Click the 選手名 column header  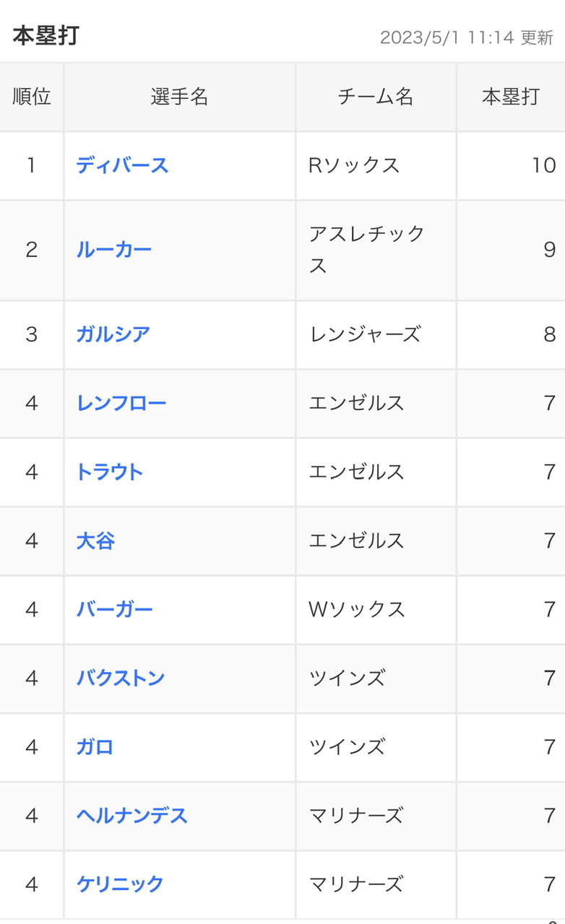click(179, 97)
